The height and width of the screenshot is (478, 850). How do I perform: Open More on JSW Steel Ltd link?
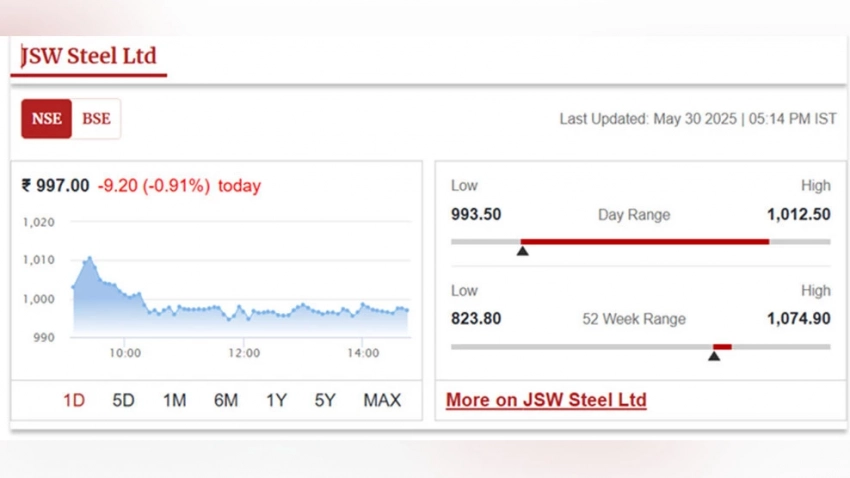tap(546, 400)
